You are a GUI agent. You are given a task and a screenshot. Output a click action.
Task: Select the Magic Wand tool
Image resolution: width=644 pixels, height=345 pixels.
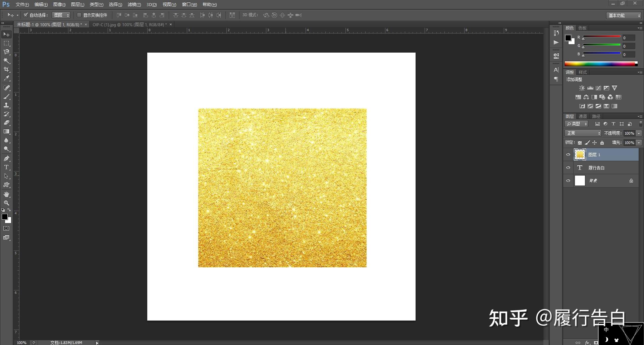point(6,61)
